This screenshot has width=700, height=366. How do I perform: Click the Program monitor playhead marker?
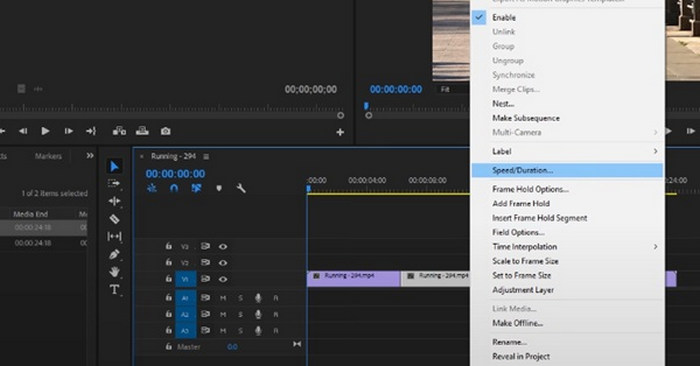[367, 106]
